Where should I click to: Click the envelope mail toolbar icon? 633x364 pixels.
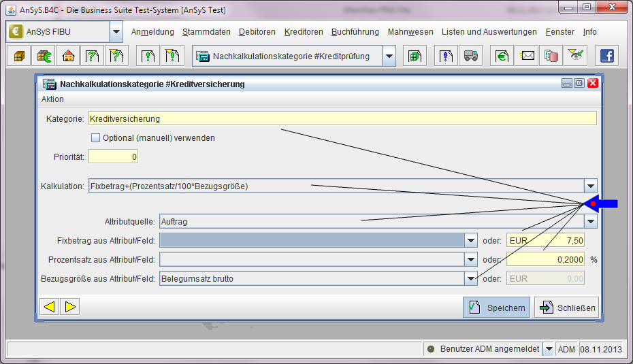(527, 56)
